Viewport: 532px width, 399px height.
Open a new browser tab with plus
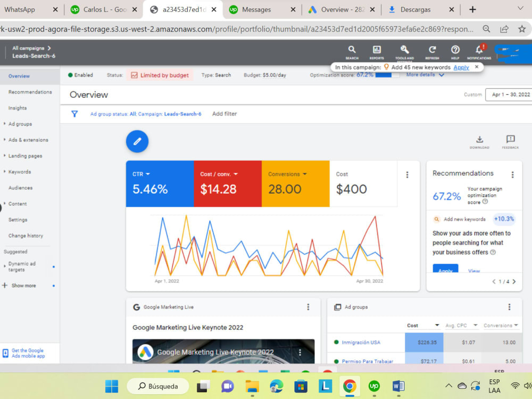pyautogui.click(x=472, y=10)
